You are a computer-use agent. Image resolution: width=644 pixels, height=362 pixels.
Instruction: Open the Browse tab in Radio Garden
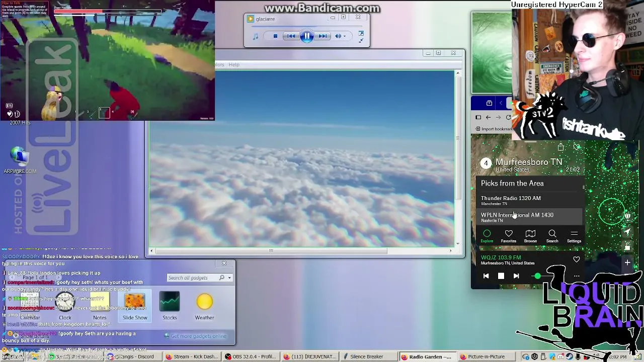[x=530, y=236]
